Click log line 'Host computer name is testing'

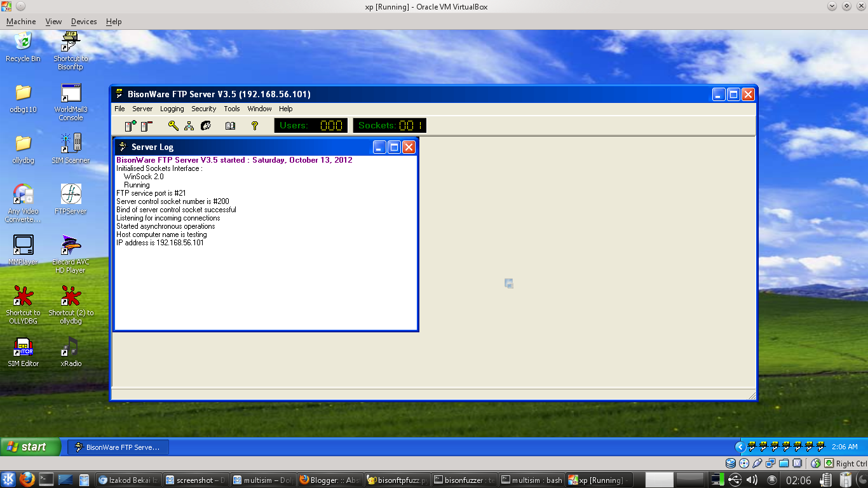tap(161, 234)
